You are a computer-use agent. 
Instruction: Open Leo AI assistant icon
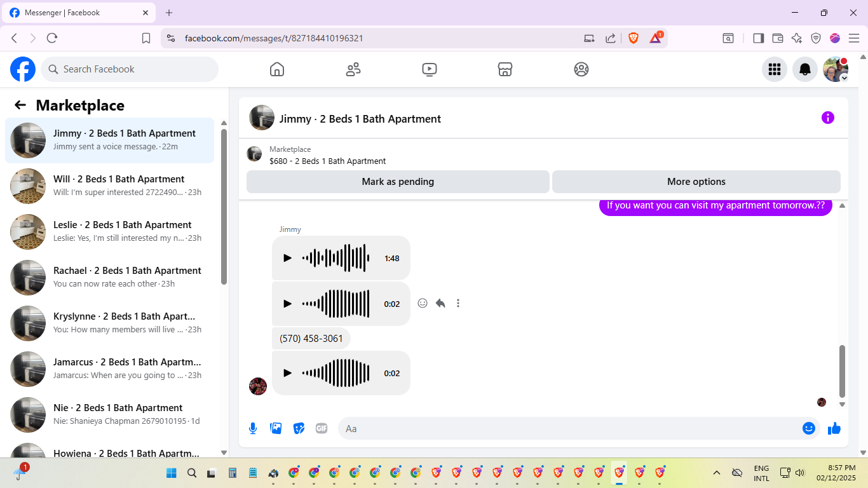[x=797, y=38]
